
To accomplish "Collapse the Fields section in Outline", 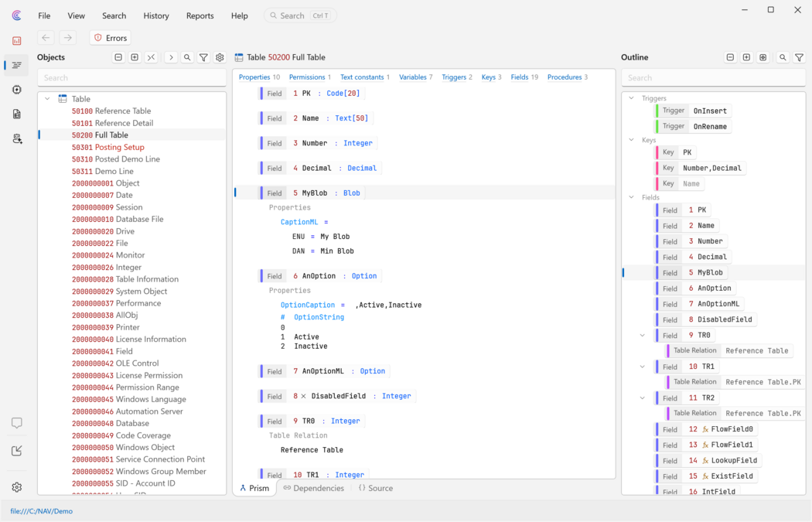I will point(631,197).
